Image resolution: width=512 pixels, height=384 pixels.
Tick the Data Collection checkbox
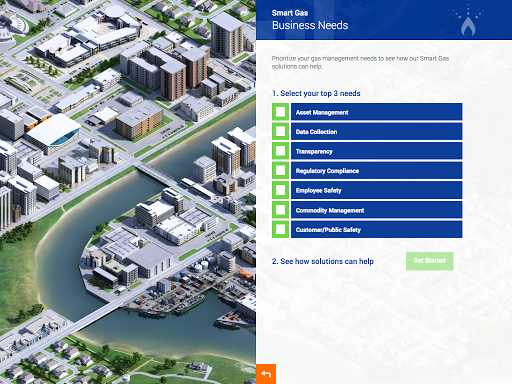coord(280,131)
